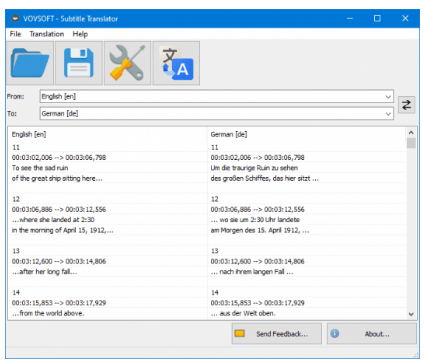The image size is (424, 364).
Task: Open the Translation menu
Action: (x=47, y=34)
